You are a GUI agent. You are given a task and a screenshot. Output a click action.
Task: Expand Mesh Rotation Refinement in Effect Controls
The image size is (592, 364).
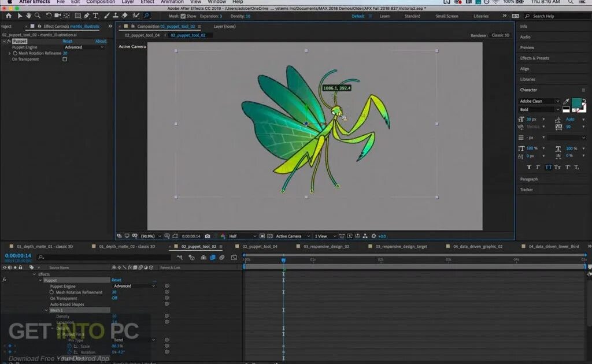tap(10, 53)
